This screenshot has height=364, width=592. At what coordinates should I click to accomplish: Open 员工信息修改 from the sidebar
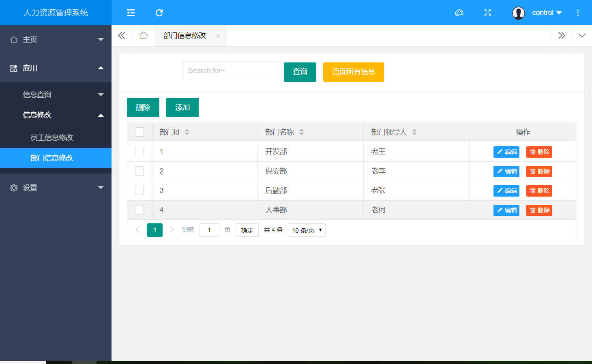click(x=56, y=138)
